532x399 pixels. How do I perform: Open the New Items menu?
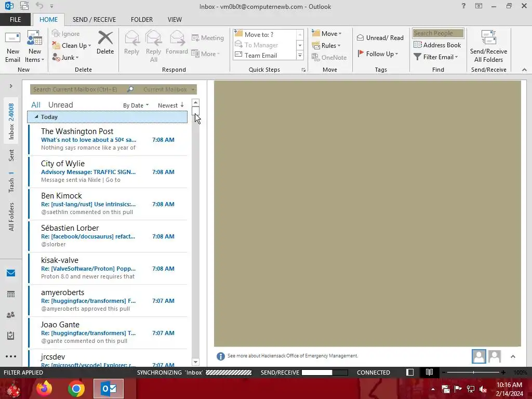tap(35, 46)
